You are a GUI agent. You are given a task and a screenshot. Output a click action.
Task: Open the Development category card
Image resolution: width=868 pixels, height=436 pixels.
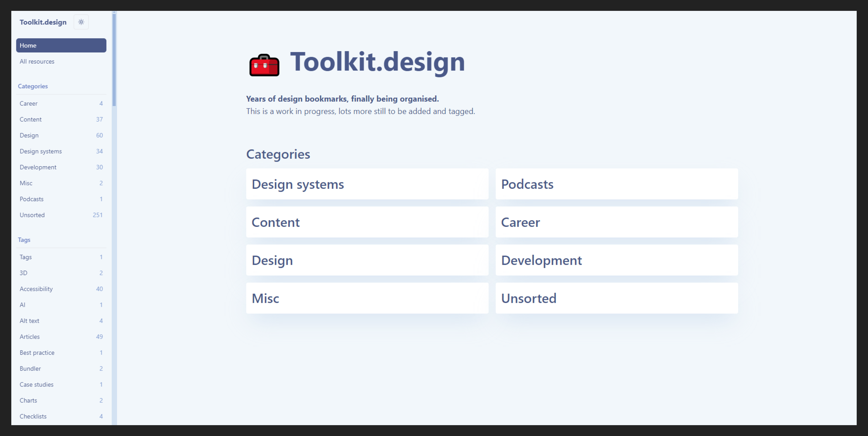(616, 260)
